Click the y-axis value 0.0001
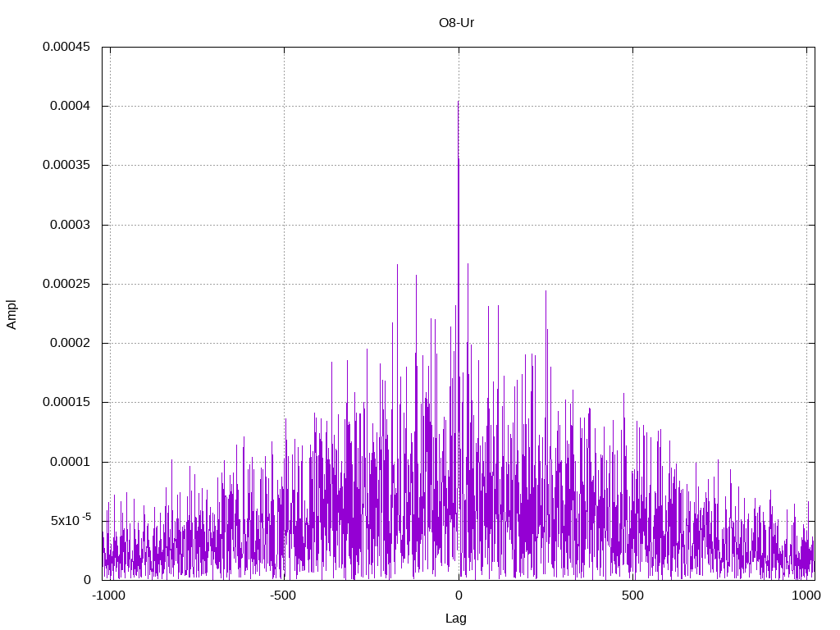The width and height of the screenshot is (840, 630). [x=71, y=462]
